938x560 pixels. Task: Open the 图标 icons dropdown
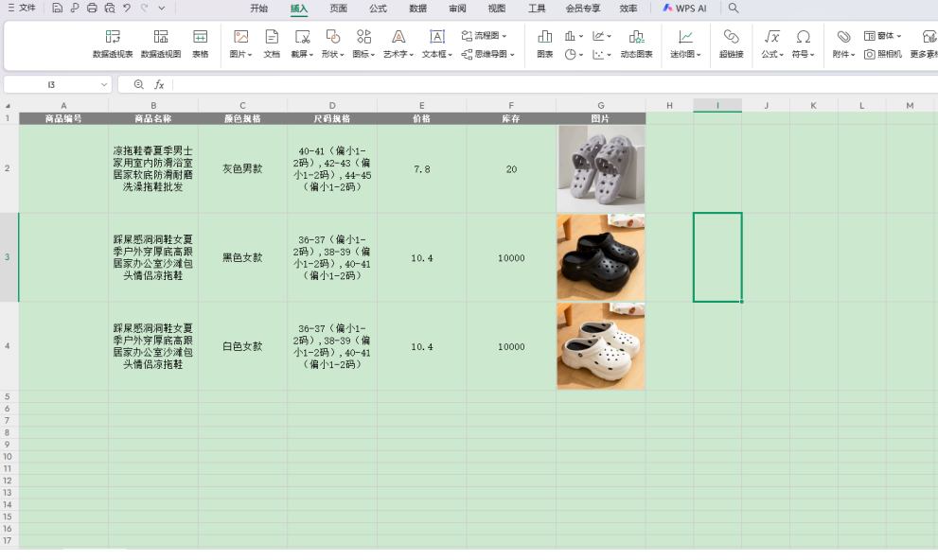coord(363,44)
